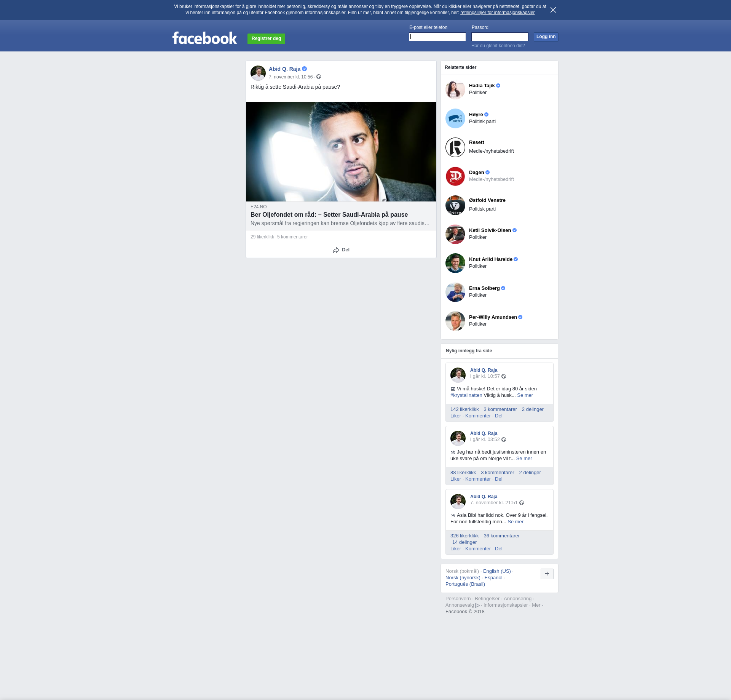Click '29 likerklikk' count
The height and width of the screenshot is (700, 731).
(262, 237)
